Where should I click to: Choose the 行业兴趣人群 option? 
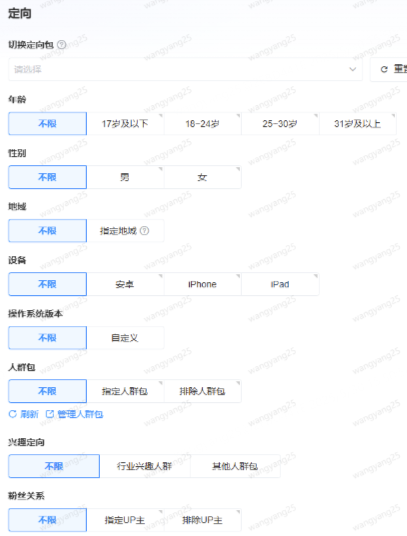pyautogui.click(x=145, y=466)
